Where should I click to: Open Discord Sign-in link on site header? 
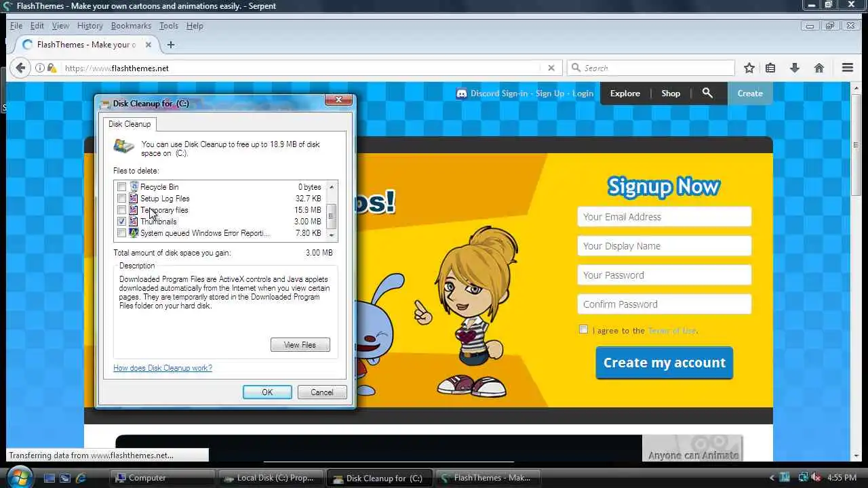coord(499,94)
